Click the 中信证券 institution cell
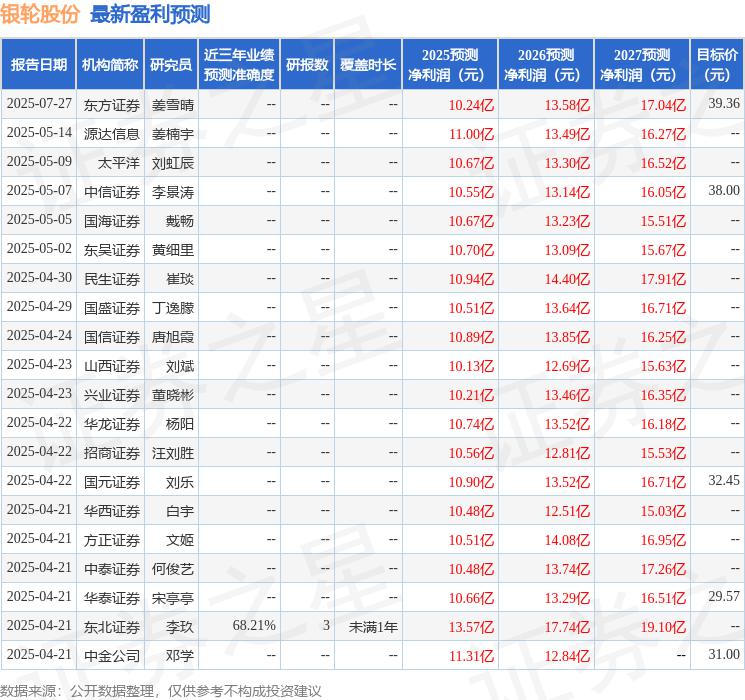This screenshot has width=745, height=700. (112, 192)
